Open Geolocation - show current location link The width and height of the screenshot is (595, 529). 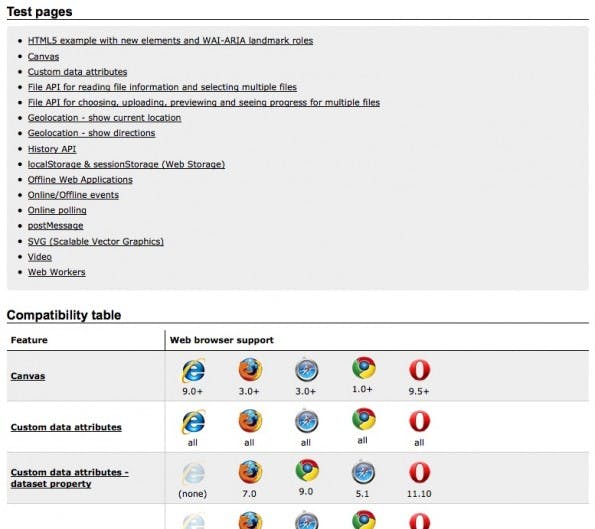coord(104,118)
